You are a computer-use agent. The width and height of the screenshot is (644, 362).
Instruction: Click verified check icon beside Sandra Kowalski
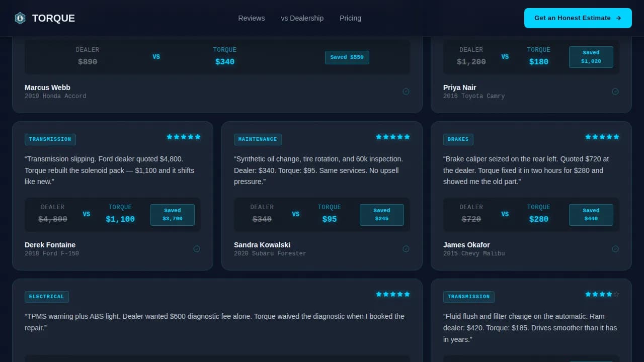click(x=406, y=249)
